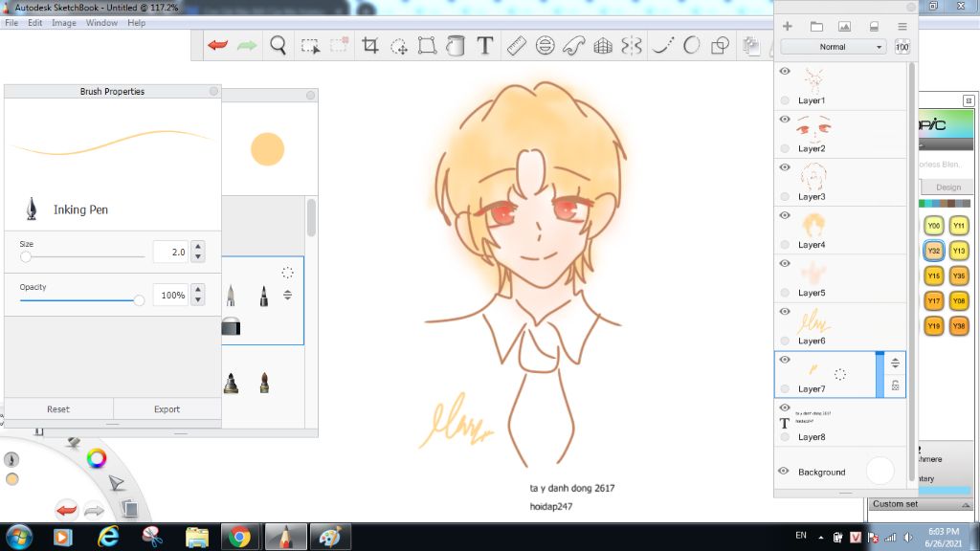Hide Layer4 with its eye icon

tap(785, 215)
